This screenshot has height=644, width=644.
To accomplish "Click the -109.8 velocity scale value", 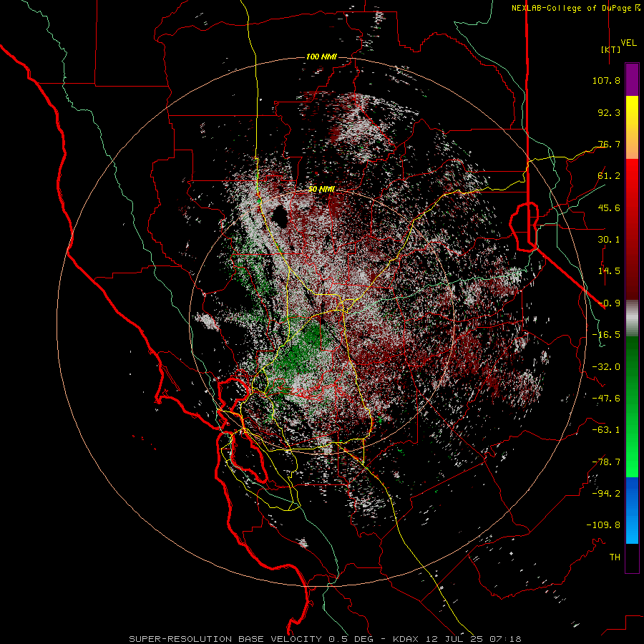I will pos(603,525).
